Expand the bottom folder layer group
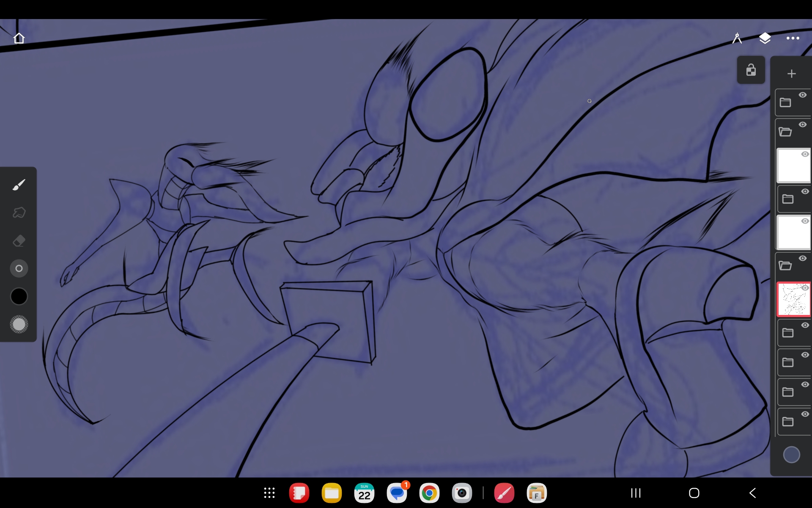Screen dimensions: 812x508 coord(787,422)
